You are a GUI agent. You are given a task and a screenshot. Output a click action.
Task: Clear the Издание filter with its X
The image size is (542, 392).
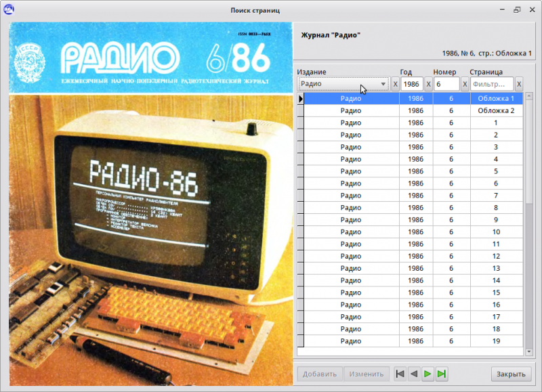pyautogui.click(x=395, y=84)
